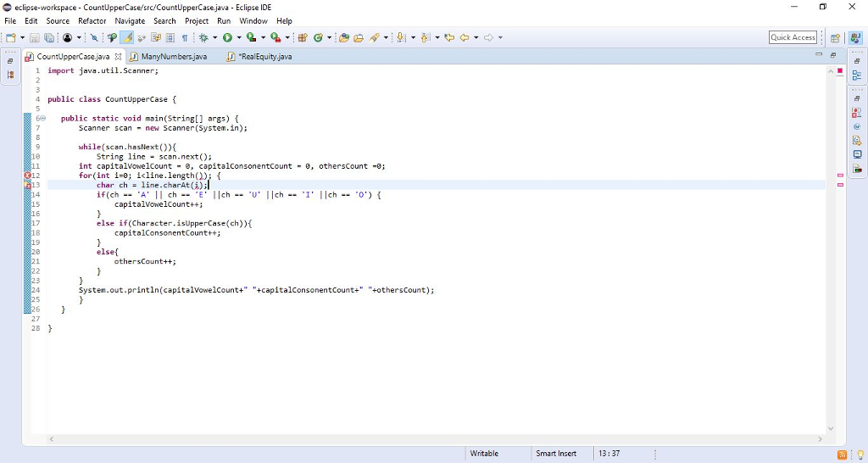
Task: Click the Save All icon
Action: coord(49,37)
